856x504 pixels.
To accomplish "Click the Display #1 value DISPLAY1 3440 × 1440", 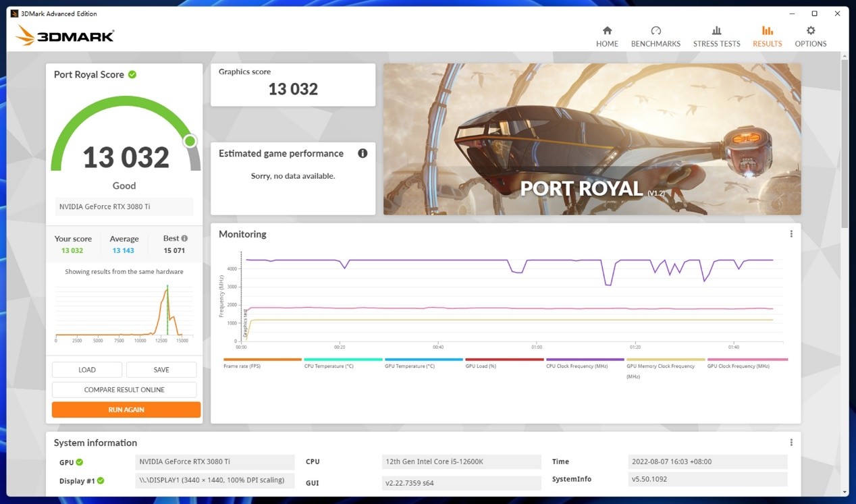I will click(215, 480).
